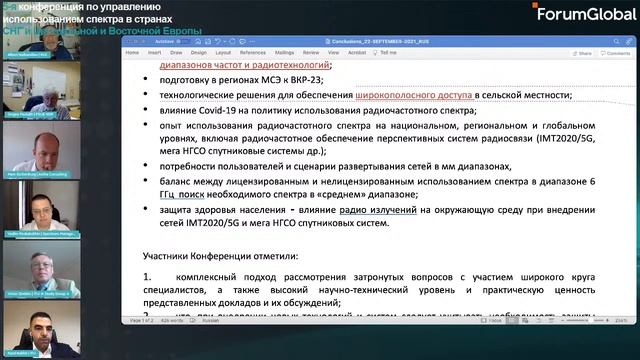Image resolution: width=640 pixels, height=360 pixels.
Task: Click the zoom percentage value
Action: 622,321
